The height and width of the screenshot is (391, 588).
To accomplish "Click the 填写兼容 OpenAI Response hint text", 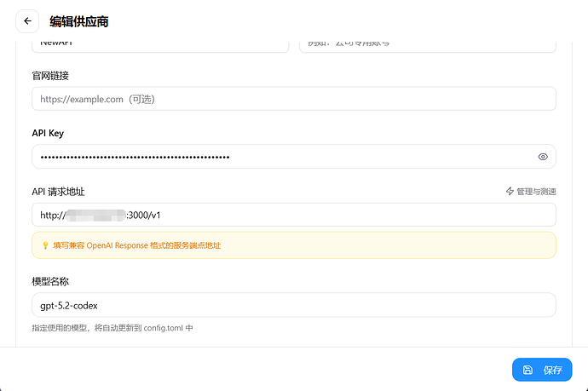I will [137, 245].
